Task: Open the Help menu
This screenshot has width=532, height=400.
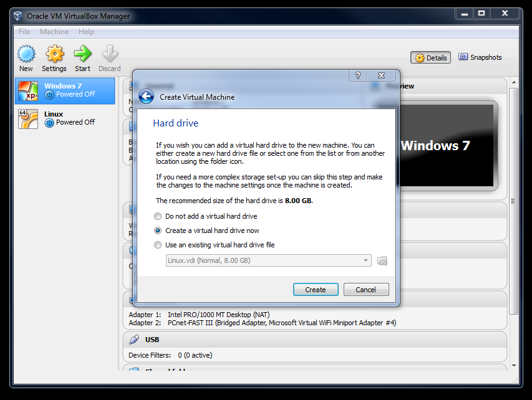Action: 86,32
